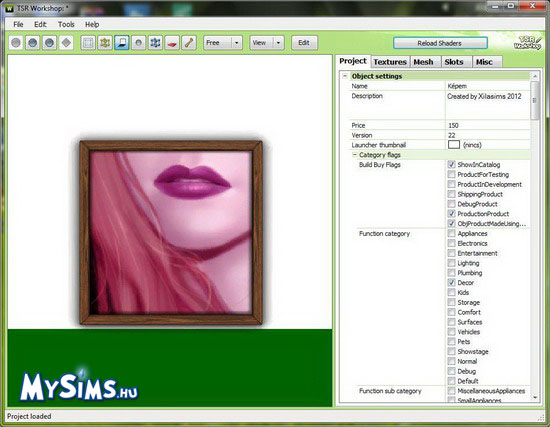Uncheck the Decor category

click(x=452, y=282)
